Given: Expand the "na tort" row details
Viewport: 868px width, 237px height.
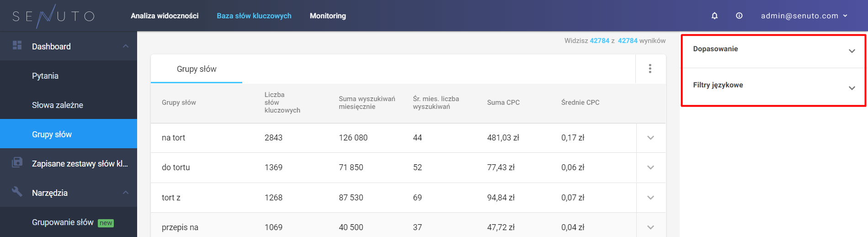Looking at the screenshot, I should [x=651, y=138].
